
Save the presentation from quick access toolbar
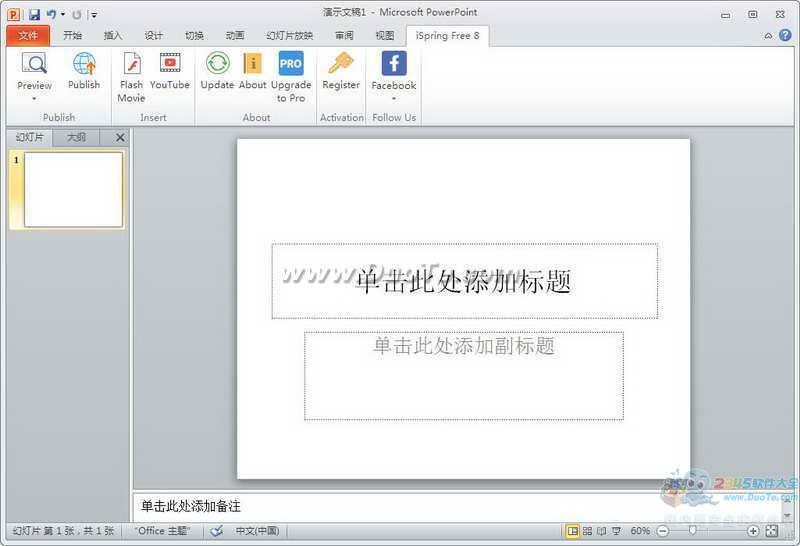pyautogui.click(x=34, y=14)
